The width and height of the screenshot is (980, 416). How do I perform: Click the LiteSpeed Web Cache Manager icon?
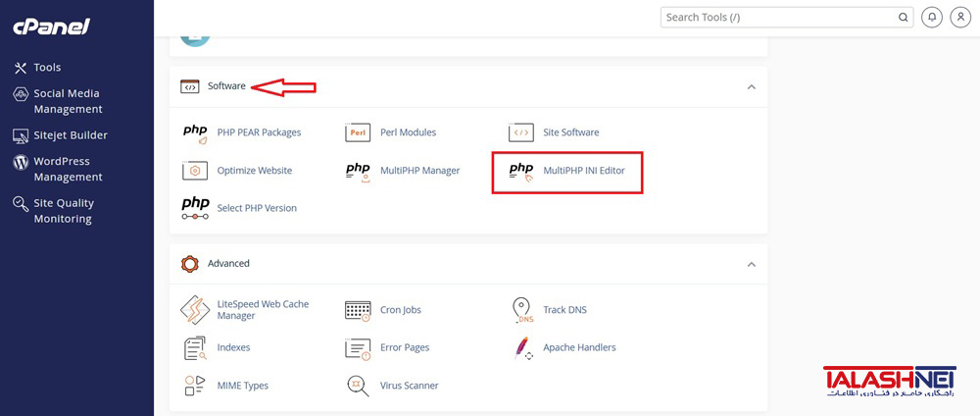[x=195, y=310]
